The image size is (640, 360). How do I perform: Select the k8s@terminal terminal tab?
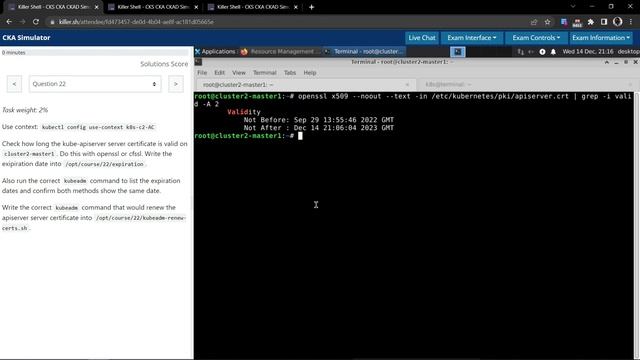pyautogui.click(x=527, y=84)
